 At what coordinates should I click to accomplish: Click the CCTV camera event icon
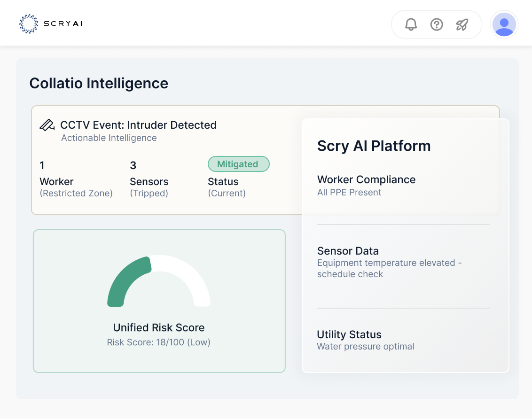pos(47,125)
